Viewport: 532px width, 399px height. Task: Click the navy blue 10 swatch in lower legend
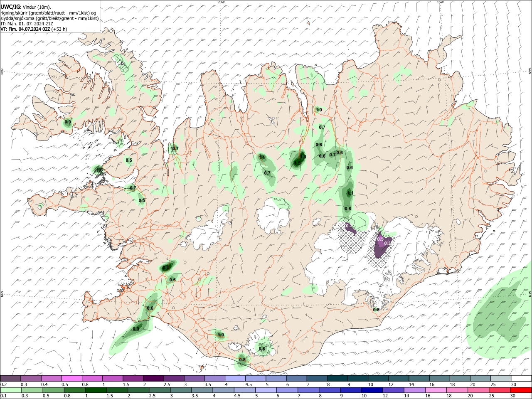tap(372, 390)
